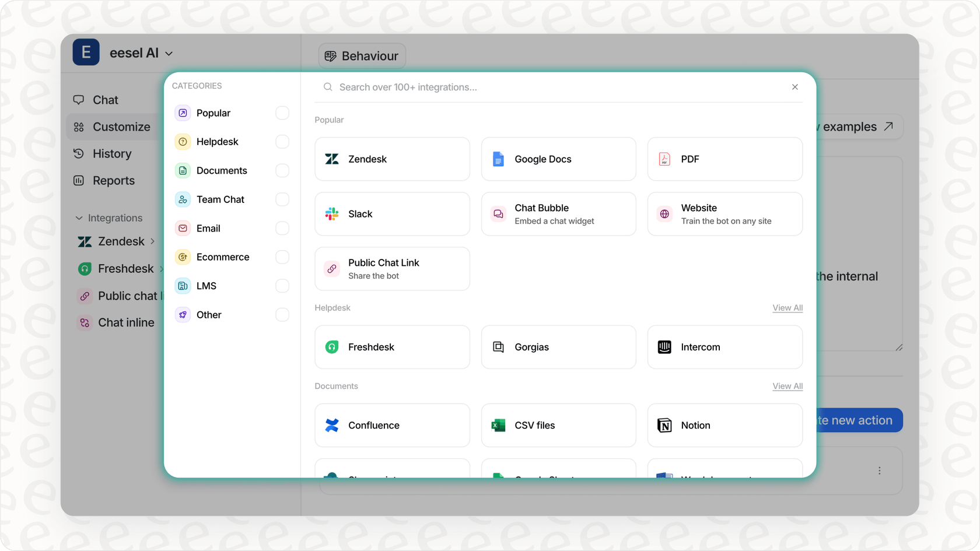
Task: Enable the Ecommerce category checkbox
Action: (x=282, y=257)
